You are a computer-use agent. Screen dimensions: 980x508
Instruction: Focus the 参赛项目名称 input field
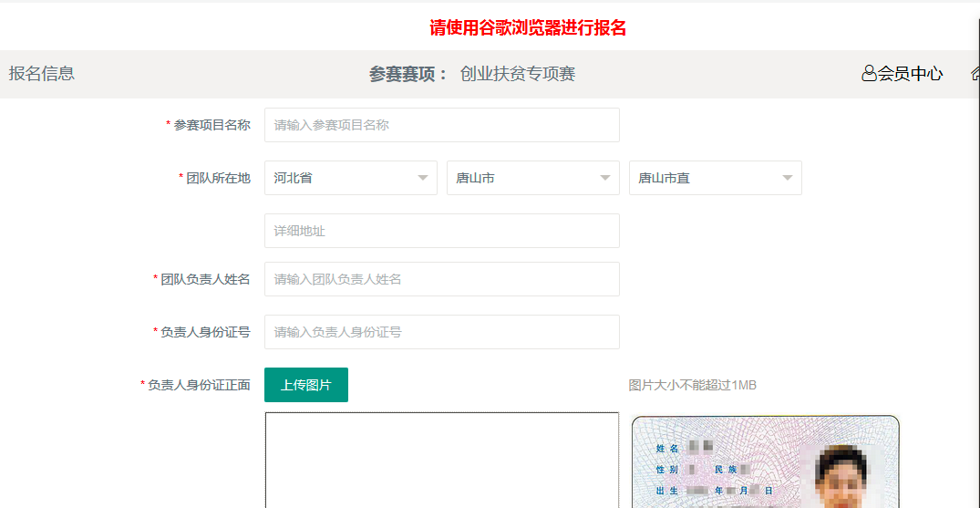pos(441,125)
